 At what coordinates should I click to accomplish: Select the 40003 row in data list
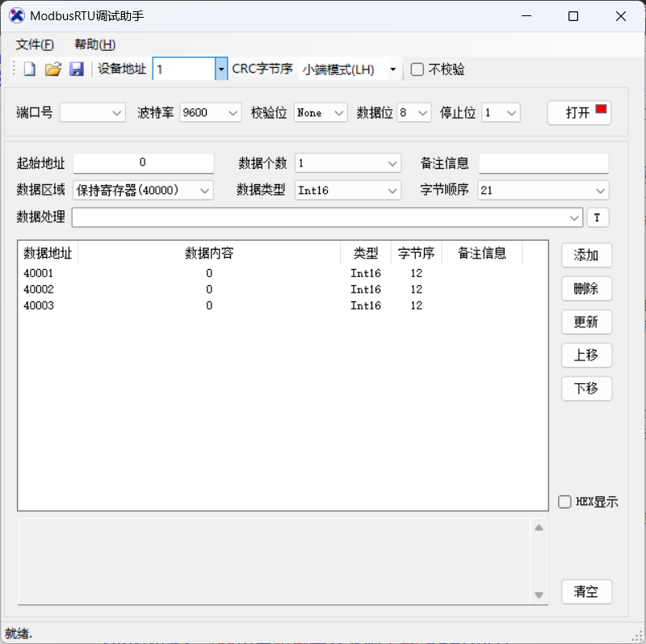click(x=283, y=305)
